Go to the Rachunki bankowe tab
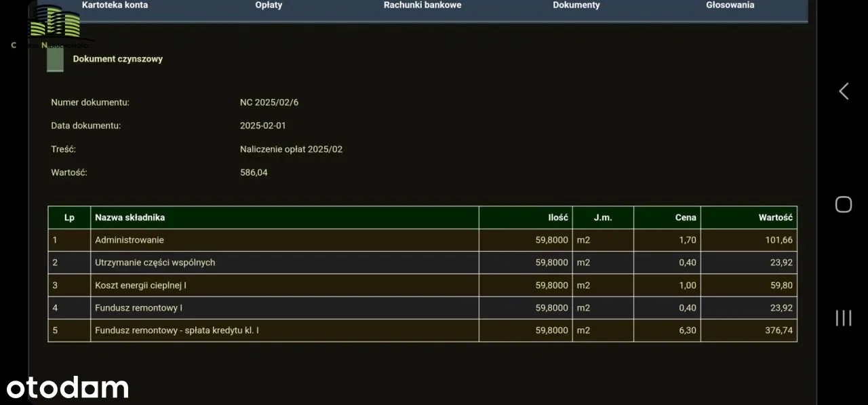This screenshot has height=405, width=868. [422, 5]
